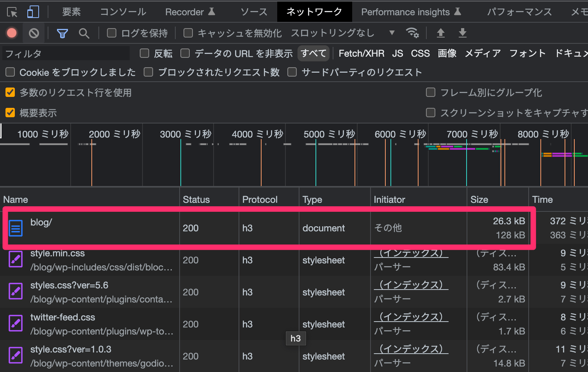Open the Recorder tab

coord(190,12)
